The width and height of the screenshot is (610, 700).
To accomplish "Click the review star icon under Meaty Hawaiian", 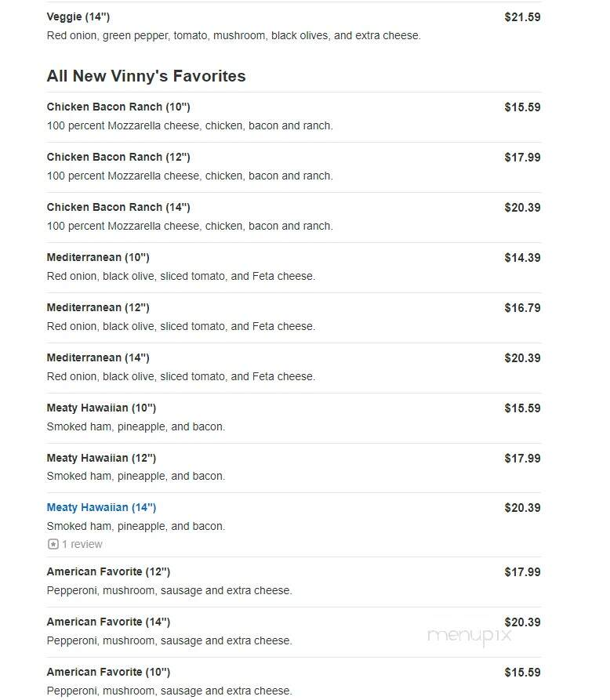I will click(53, 544).
